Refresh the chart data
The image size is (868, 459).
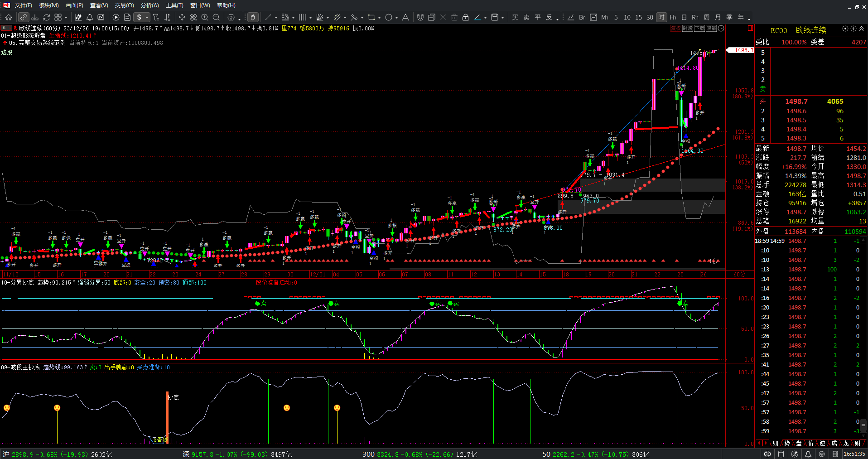(x=46, y=17)
